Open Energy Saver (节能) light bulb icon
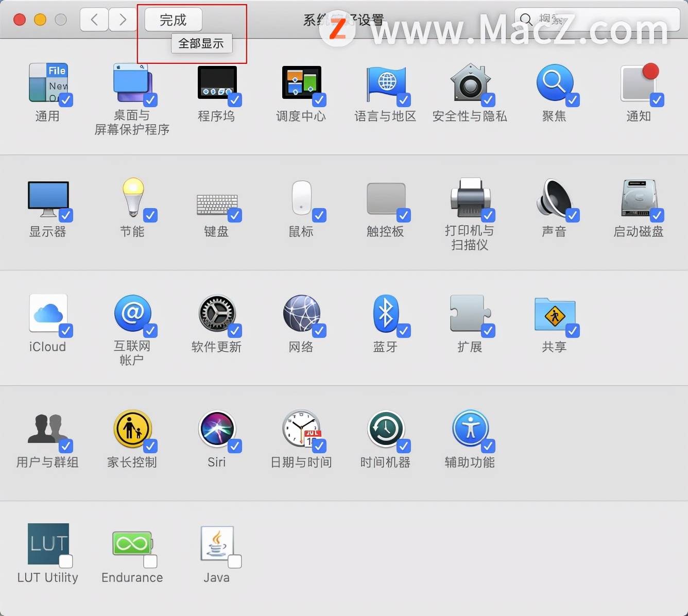The image size is (688, 616). (132, 198)
